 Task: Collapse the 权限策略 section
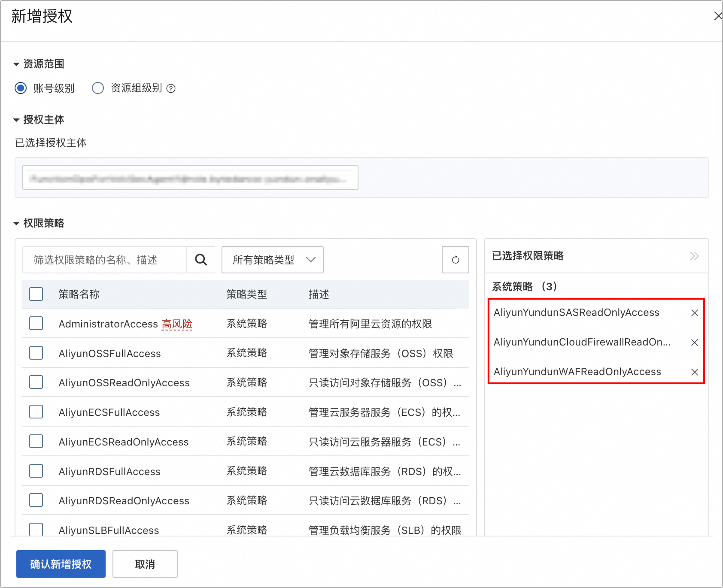[x=16, y=224]
